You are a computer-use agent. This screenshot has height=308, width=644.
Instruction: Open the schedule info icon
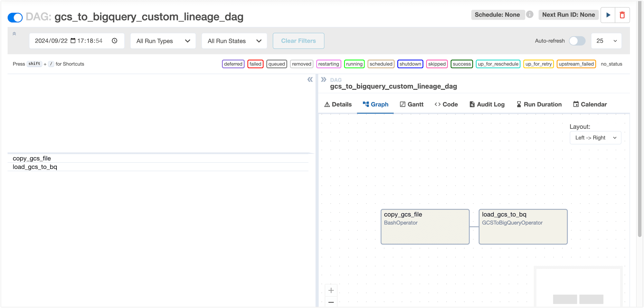point(530,15)
